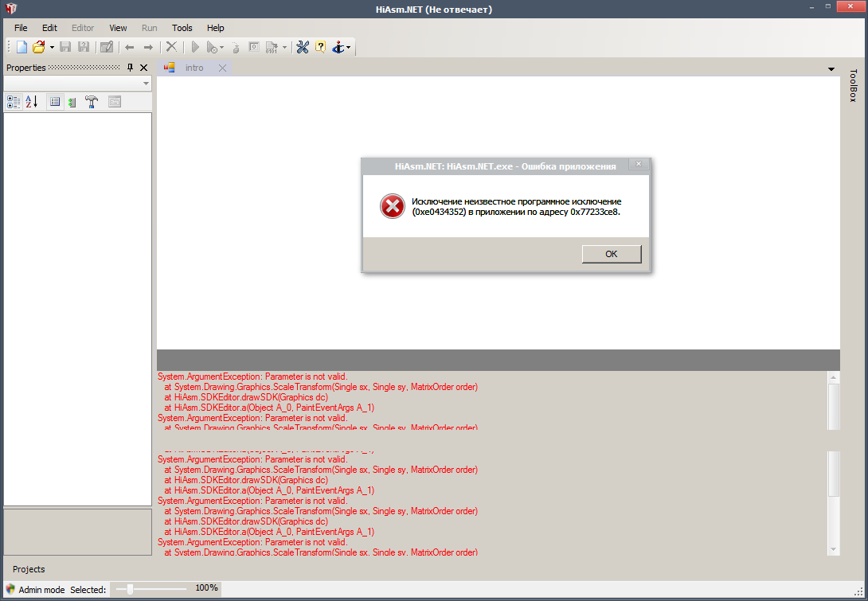Click lower log scrollbar down arrow
Image resolution: width=868 pixels, height=601 pixels.
coord(833,549)
